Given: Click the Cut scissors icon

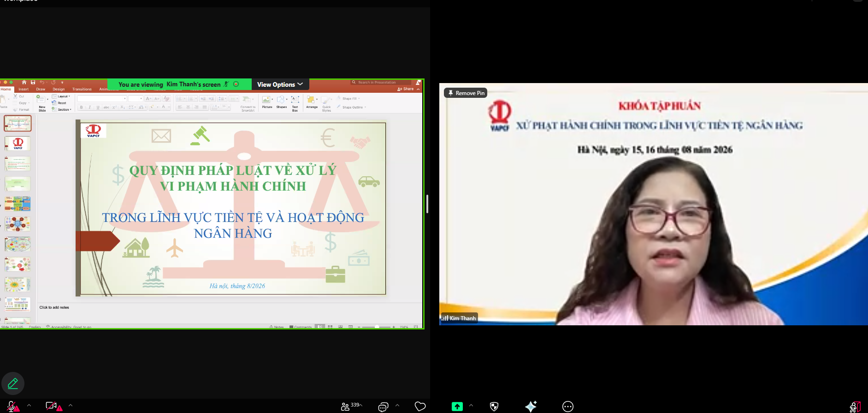Looking at the screenshot, I should (16, 96).
